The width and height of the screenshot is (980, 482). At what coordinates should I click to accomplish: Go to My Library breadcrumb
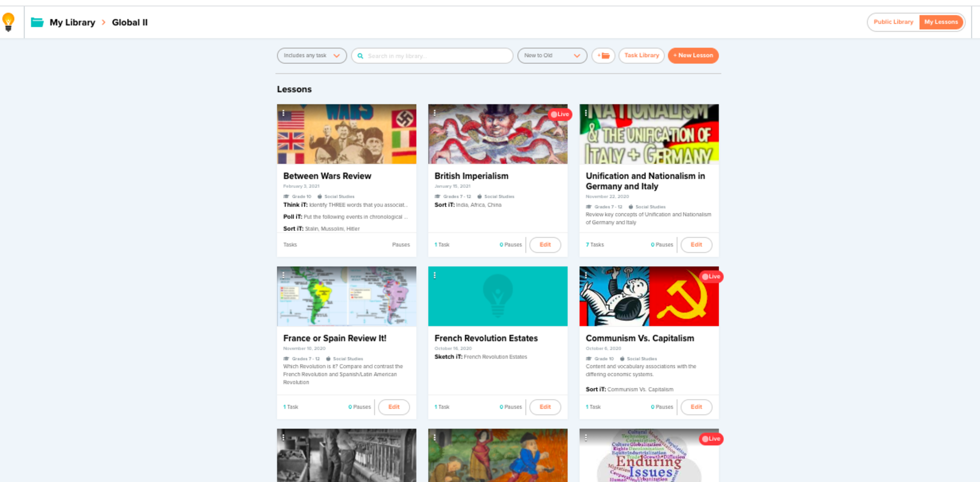coord(72,22)
